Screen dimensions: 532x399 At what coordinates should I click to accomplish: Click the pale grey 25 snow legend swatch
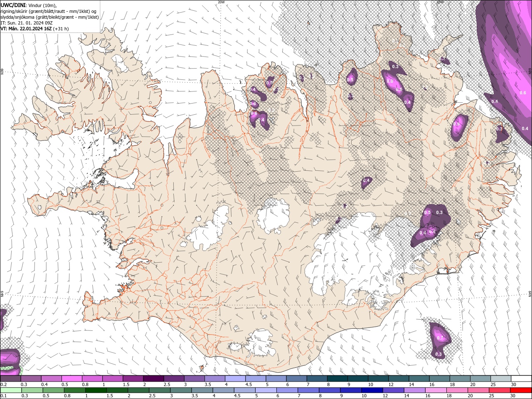501,379
